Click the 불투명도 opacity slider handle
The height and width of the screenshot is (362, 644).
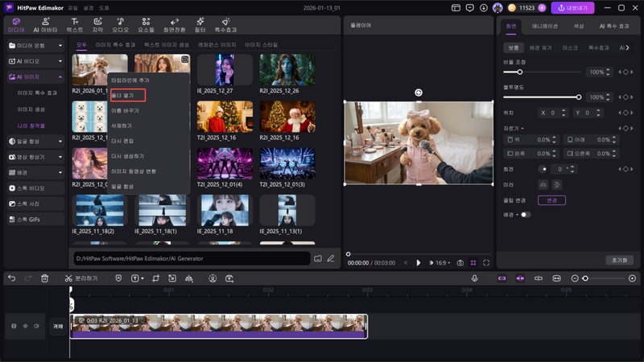pos(579,97)
